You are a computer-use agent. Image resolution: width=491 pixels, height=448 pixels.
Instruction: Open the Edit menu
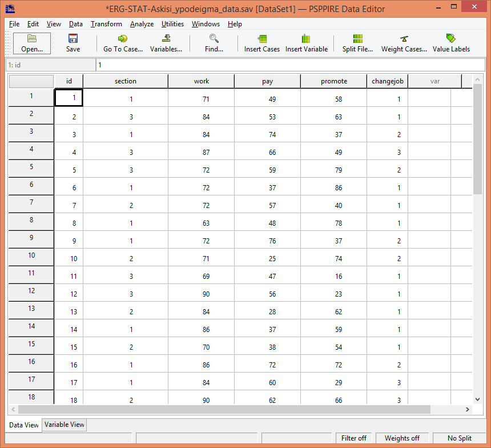click(33, 24)
